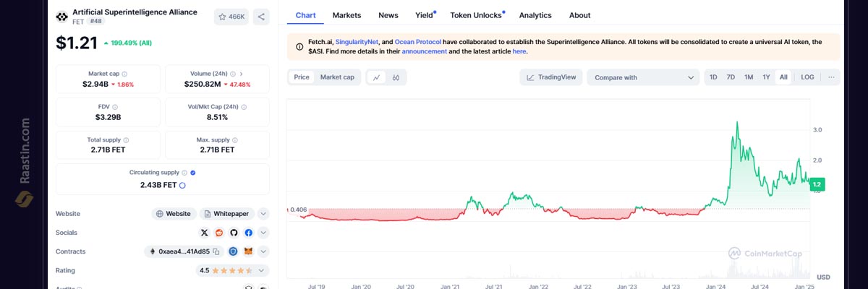Image resolution: width=868 pixels, height=289 pixels.
Task: Show Market cap info tooltip icon
Action: pyautogui.click(x=124, y=74)
